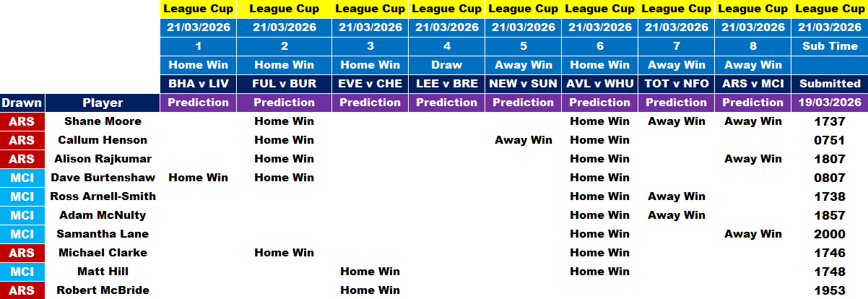
Task: Select Adam McNulty's Away Win prediction
Action: coord(676,215)
